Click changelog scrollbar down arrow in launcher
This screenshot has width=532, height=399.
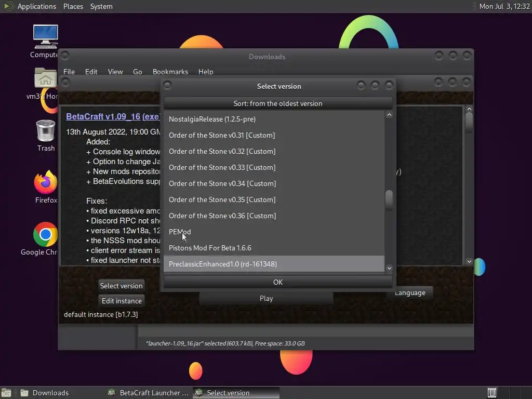pyautogui.click(x=469, y=261)
